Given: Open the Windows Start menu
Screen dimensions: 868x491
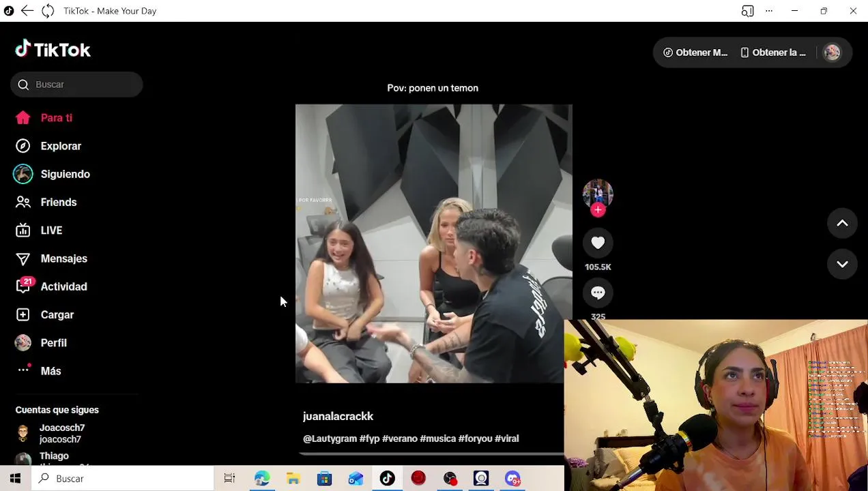Looking at the screenshot, I should point(15,479).
